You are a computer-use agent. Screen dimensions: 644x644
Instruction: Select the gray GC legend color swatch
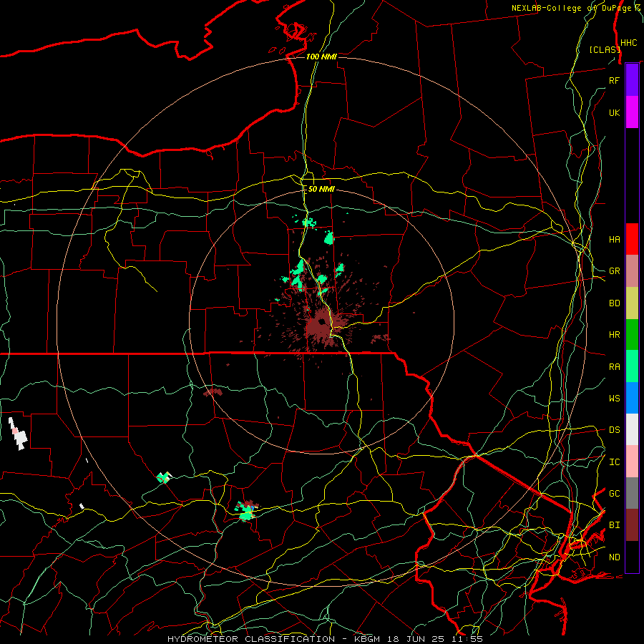coord(632,493)
